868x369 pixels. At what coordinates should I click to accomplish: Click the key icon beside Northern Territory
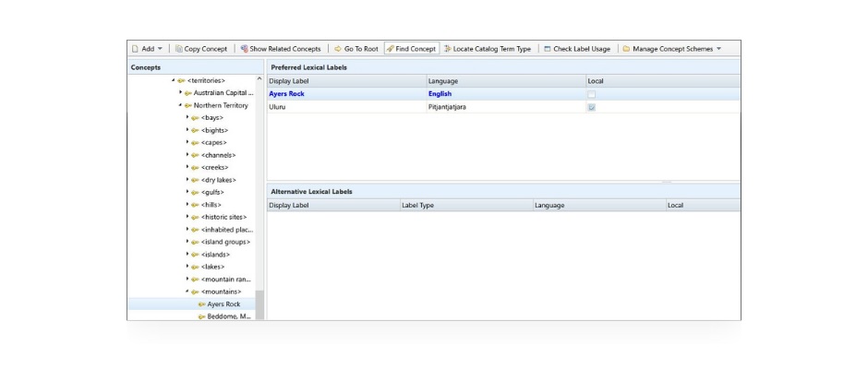tap(187, 106)
